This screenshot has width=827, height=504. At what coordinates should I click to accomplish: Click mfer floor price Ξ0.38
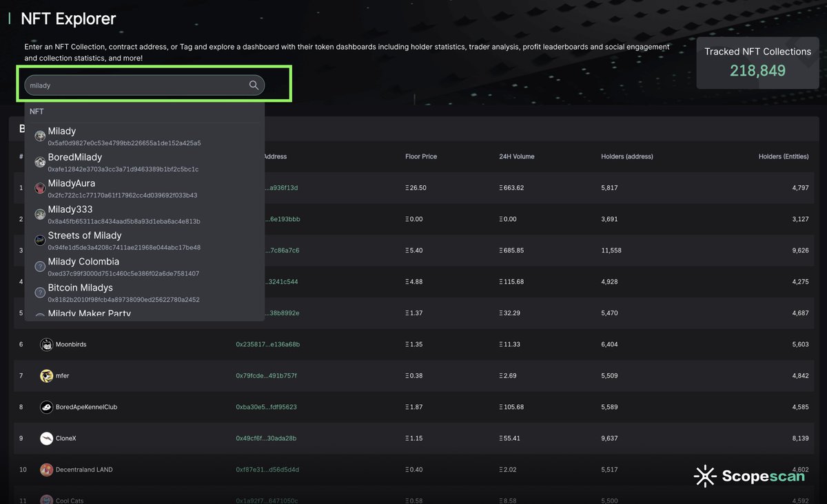[x=414, y=376]
